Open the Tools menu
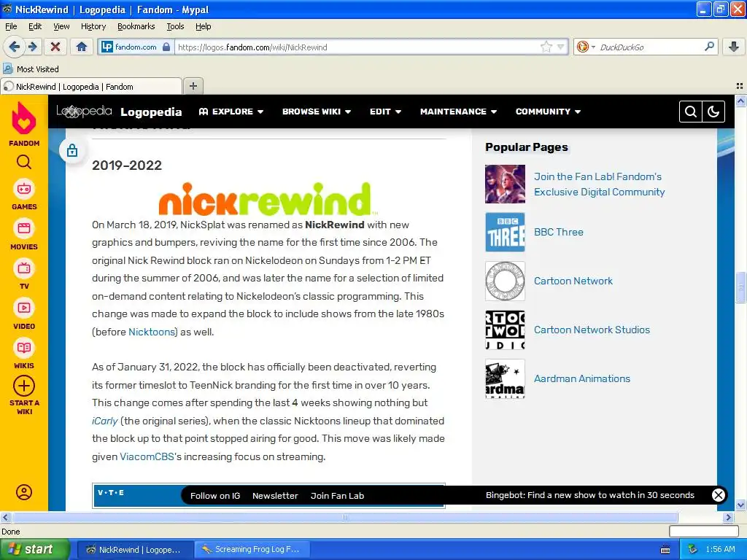Image resolution: width=747 pixels, height=560 pixels. (175, 26)
